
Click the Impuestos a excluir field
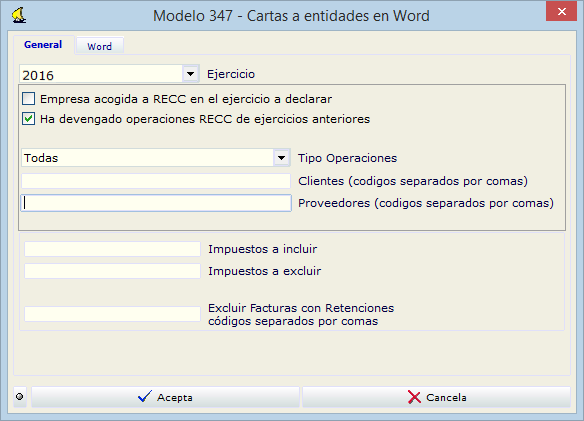pos(112,271)
